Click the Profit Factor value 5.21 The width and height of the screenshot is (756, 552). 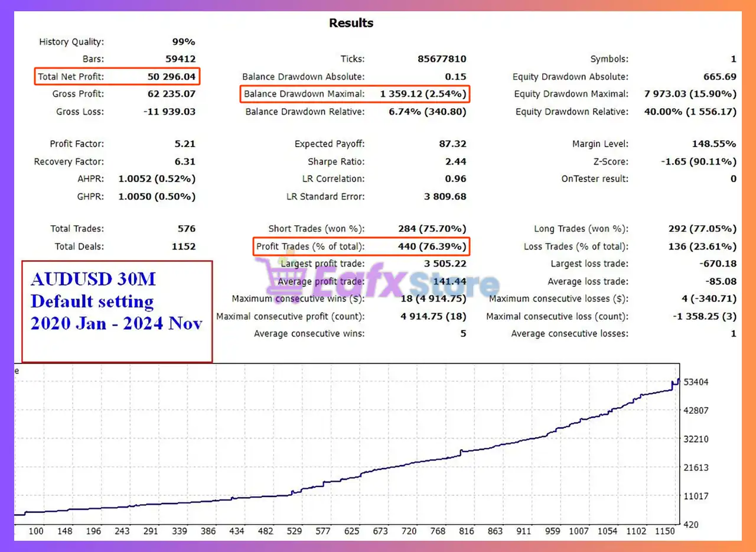click(185, 144)
